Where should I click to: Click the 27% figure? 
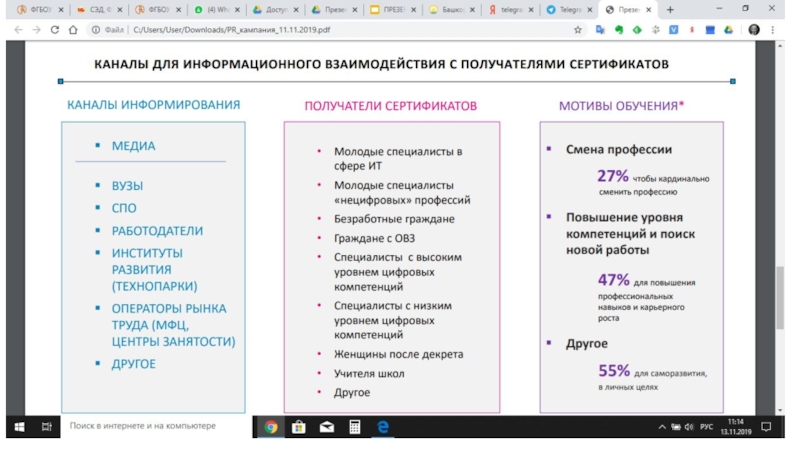tap(613, 176)
